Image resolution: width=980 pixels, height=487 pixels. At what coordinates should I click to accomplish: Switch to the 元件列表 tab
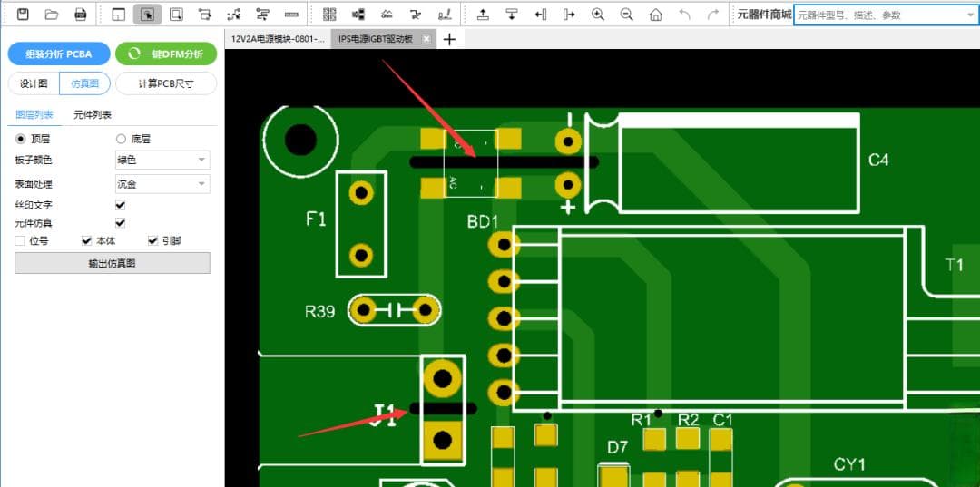pyautogui.click(x=93, y=114)
